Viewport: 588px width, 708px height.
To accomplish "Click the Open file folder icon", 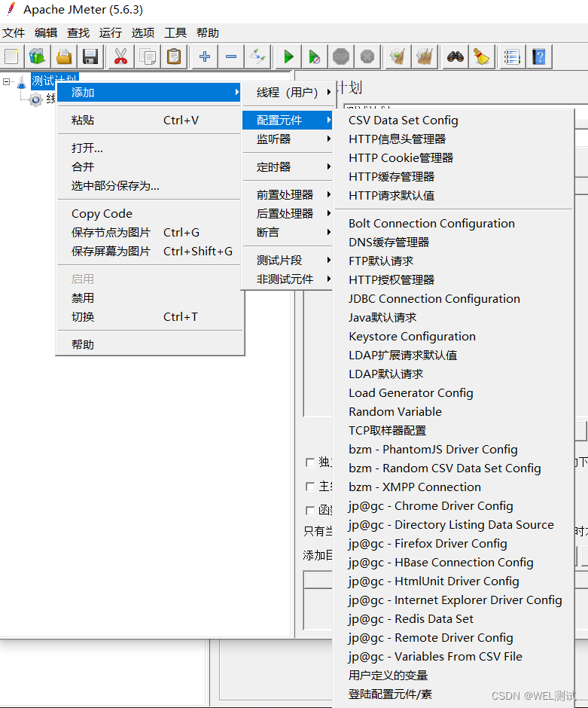I will pyautogui.click(x=64, y=56).
